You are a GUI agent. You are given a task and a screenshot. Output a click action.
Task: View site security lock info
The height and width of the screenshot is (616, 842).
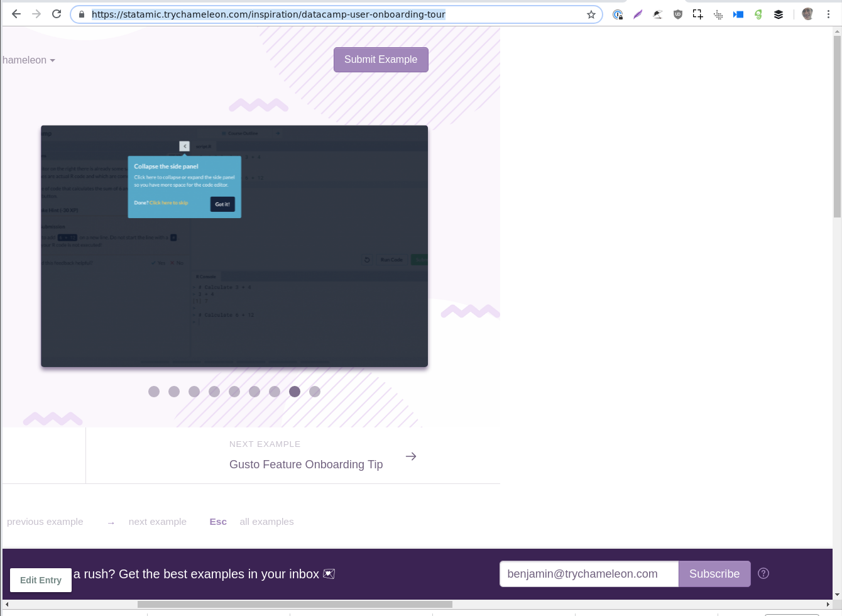[82, 14]
